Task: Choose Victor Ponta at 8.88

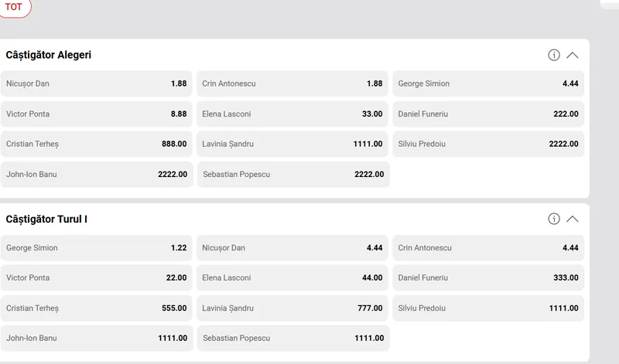Action: pos(97,114)
